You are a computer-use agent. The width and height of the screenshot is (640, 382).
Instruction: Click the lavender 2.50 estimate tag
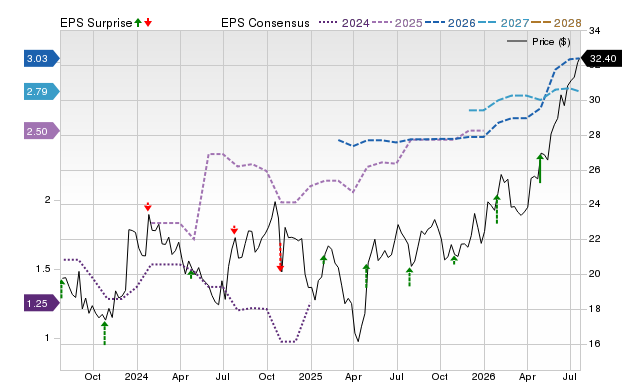42,131
